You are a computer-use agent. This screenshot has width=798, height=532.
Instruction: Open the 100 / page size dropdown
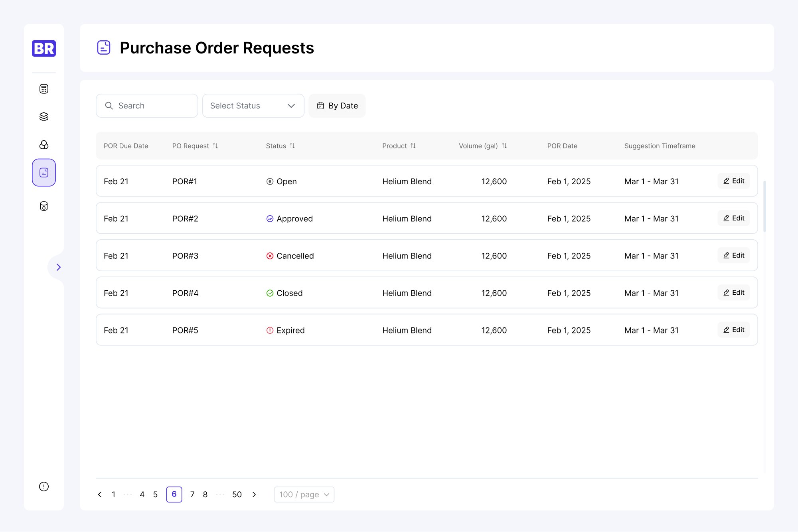(x=304, y=495)
